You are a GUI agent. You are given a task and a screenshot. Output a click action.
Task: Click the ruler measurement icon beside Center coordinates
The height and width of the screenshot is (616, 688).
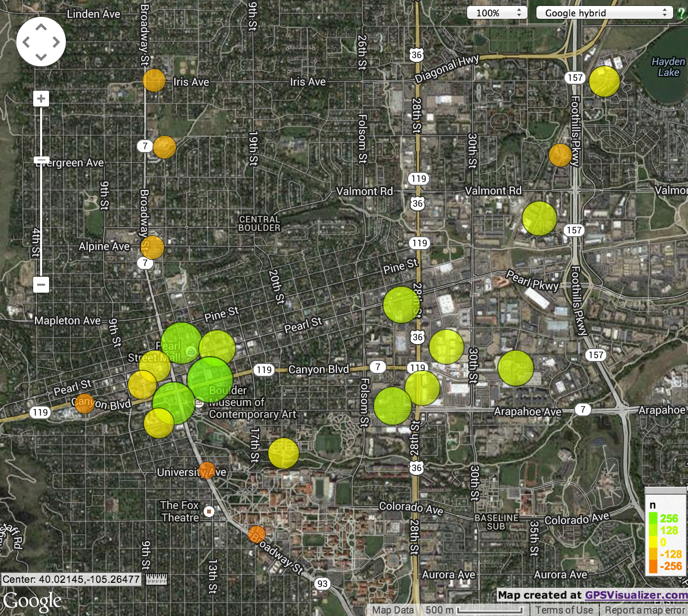[157, 579]
